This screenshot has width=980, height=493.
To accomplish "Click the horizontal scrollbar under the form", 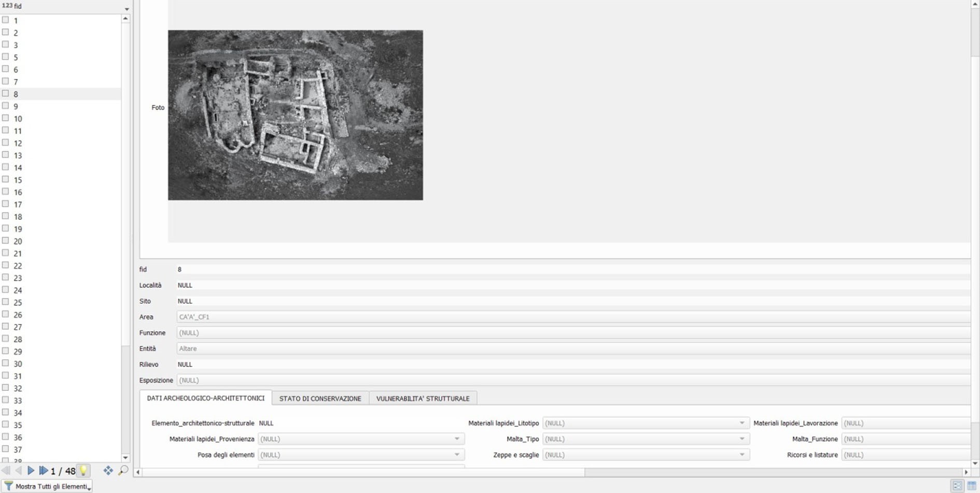I will 363,472.
